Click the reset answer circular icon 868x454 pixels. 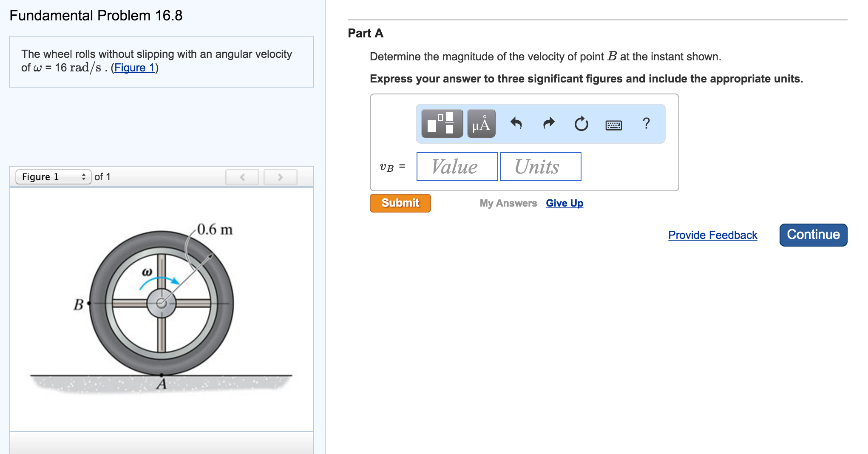coord(581,124)
